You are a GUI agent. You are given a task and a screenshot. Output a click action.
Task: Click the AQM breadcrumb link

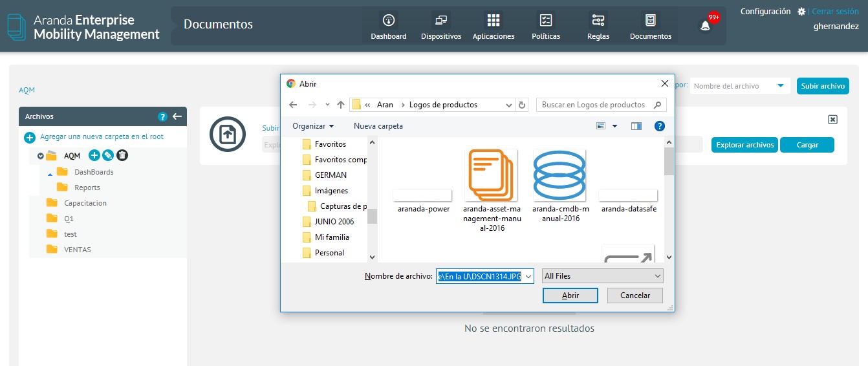click(x=27, y=90)
